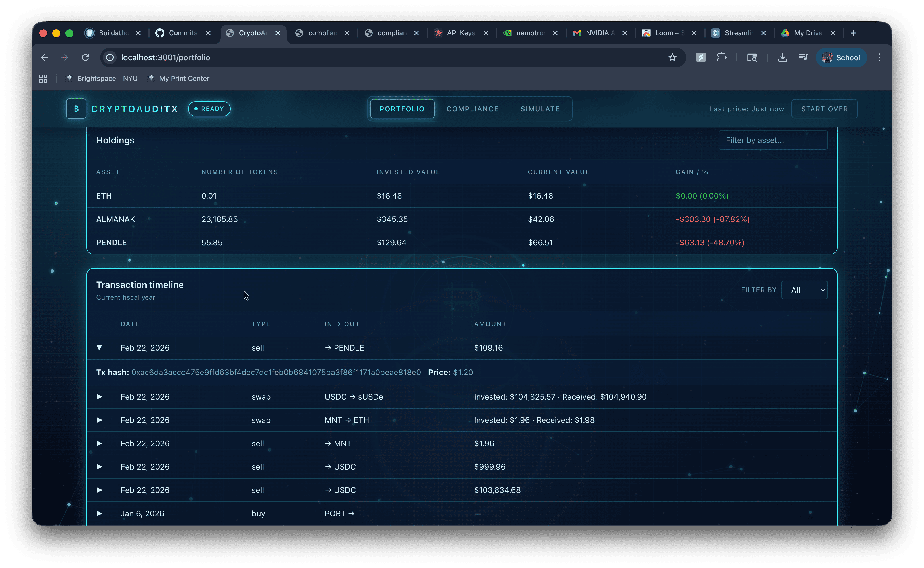Click the CryptoAuditX logo icon

tap(76, 109)
